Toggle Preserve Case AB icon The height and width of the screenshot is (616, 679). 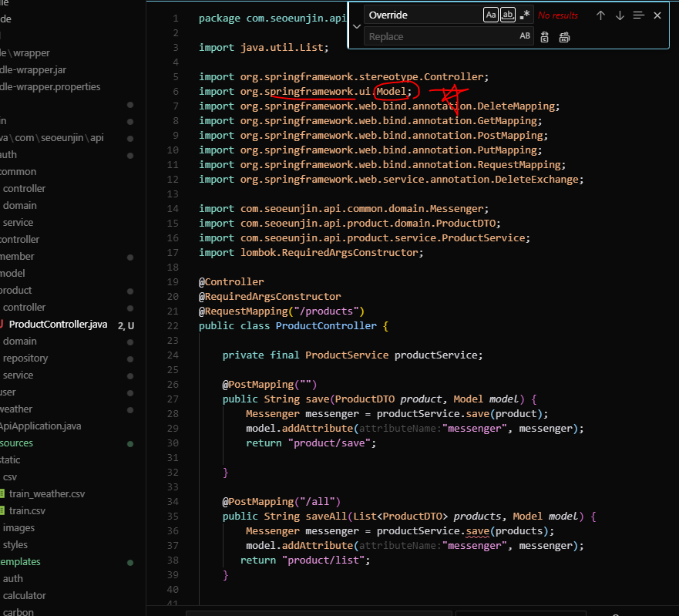(x=525, y=36)
